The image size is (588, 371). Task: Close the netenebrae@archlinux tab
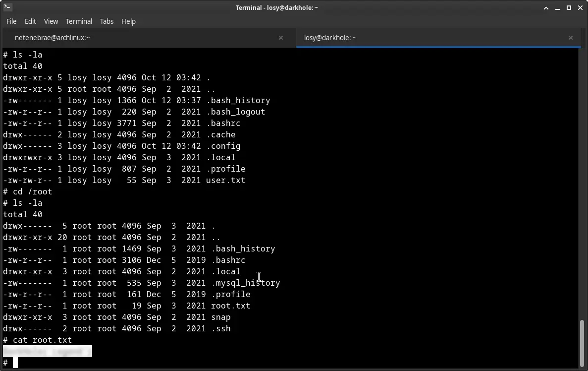tap(281, 38)
